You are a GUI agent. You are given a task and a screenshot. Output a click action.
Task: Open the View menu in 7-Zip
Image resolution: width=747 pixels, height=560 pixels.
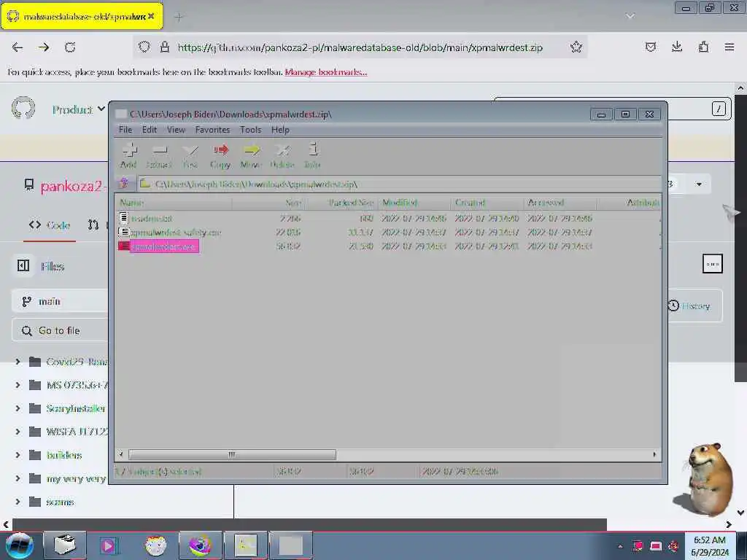point(176,130)
